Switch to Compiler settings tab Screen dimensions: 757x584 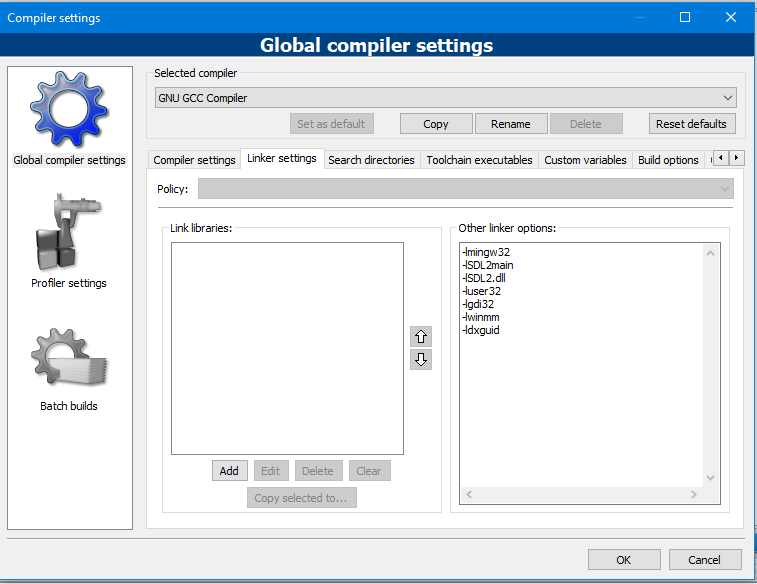tap(194, 160)
